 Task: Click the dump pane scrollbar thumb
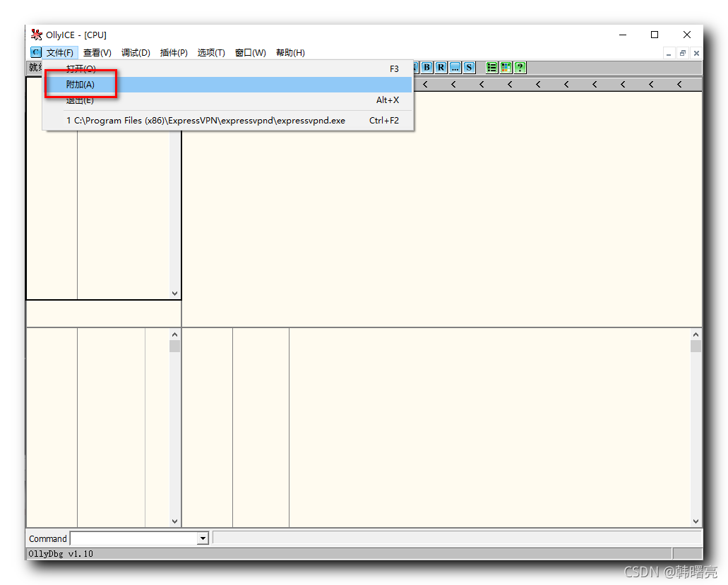(174, 346)
